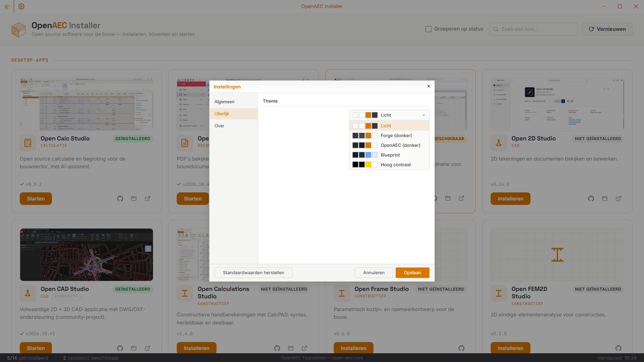
Task: Toggle Groeperen op status checkbox
Action: (x=428, y=29)
